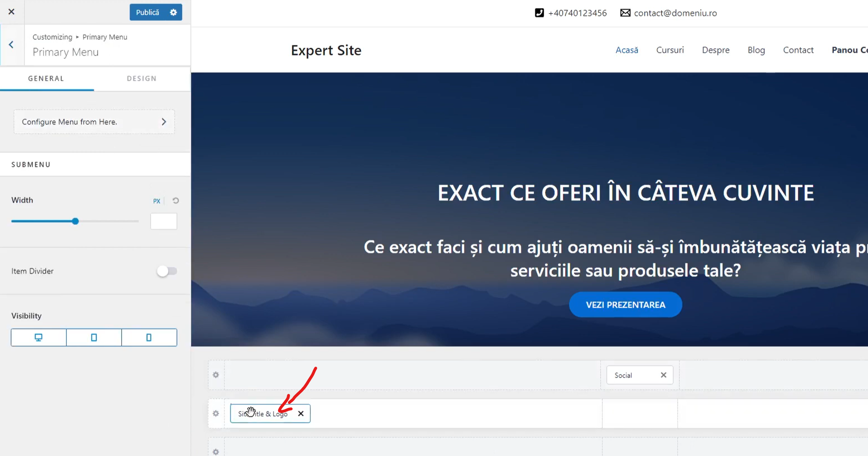This screenshot has height=456, width=868.
Task: Select the General tab
Action: (46, 79)
